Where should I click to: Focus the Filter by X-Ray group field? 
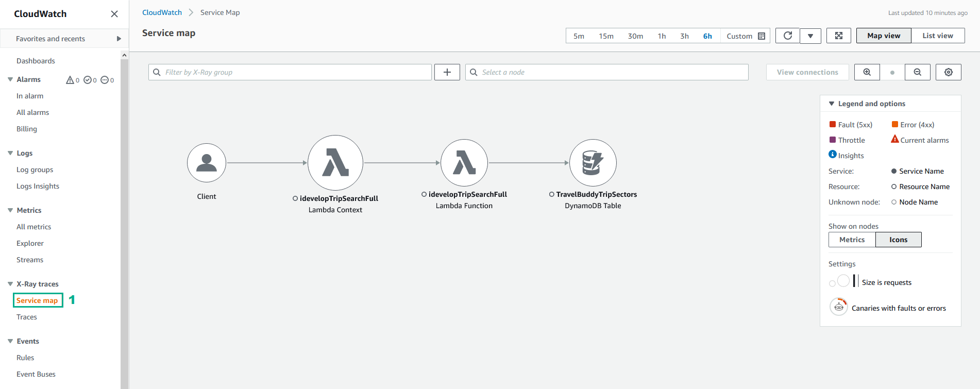(x=290, y=72)
